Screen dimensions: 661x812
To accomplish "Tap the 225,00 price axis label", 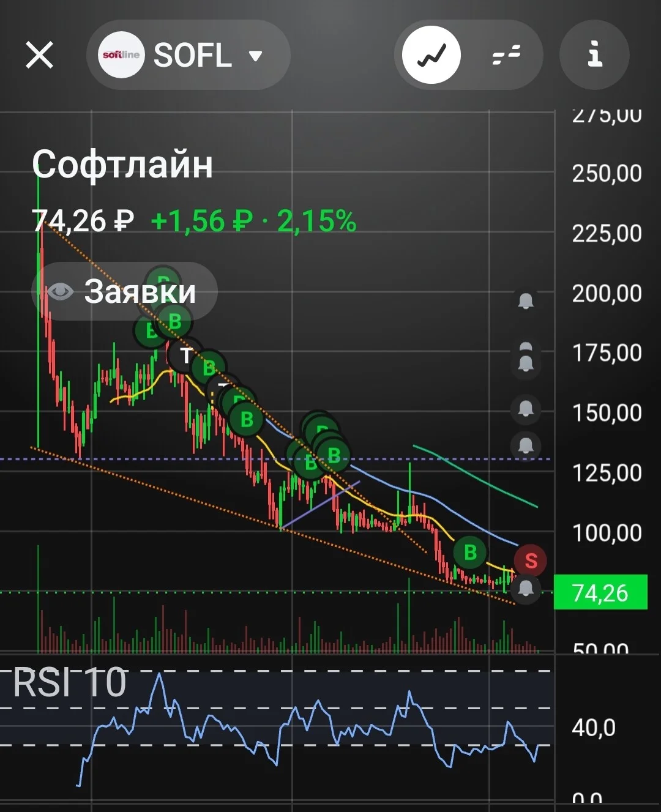I will [607, 233].
